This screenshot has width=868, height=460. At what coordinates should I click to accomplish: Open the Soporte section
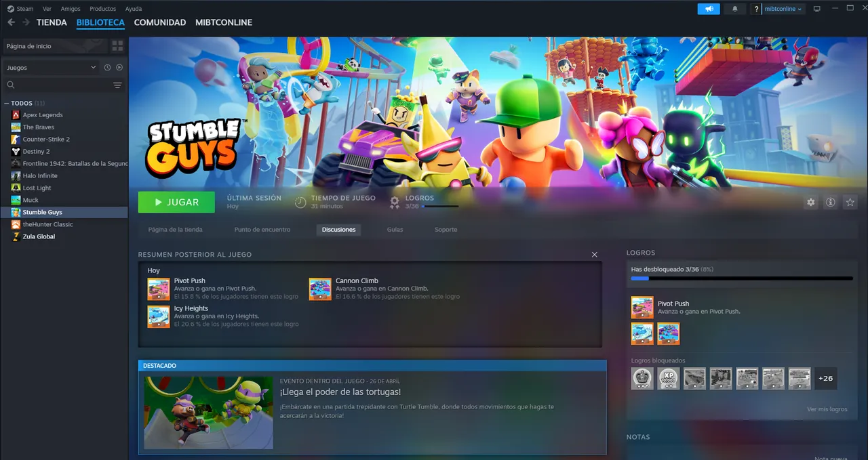[446, 230]
